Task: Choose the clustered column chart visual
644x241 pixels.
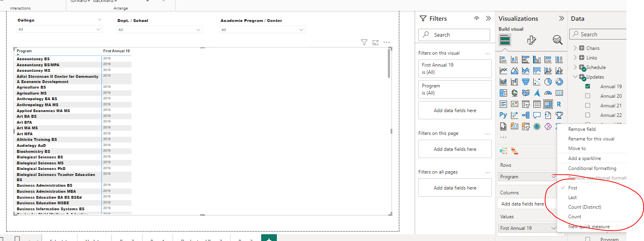Action: [537, 59]
